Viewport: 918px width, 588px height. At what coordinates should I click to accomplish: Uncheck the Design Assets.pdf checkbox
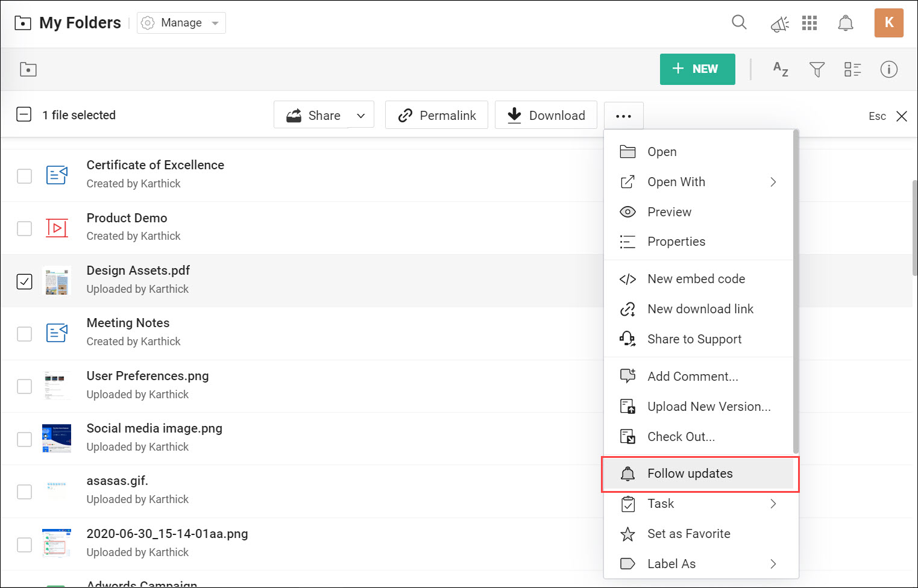[x=24, y=281]
